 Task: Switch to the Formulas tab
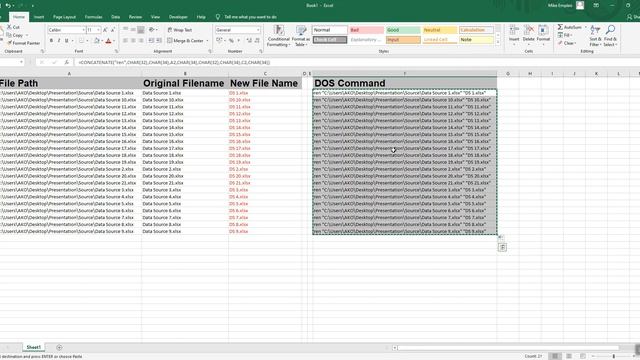coord(93,17)
